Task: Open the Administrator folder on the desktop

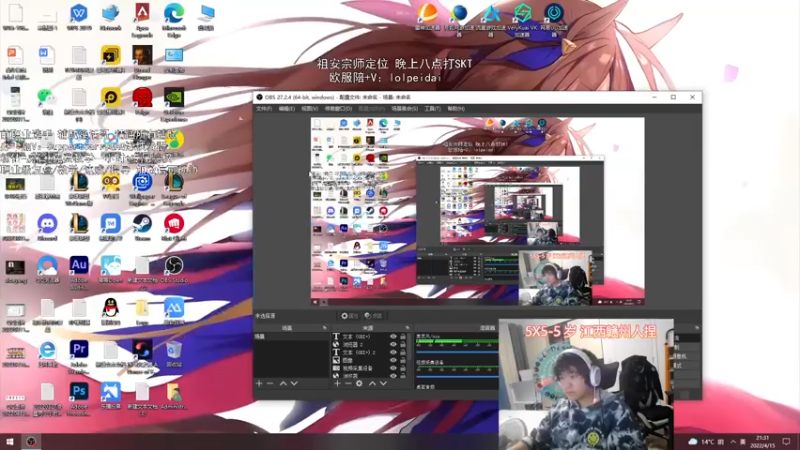Action: click(174, 396)
